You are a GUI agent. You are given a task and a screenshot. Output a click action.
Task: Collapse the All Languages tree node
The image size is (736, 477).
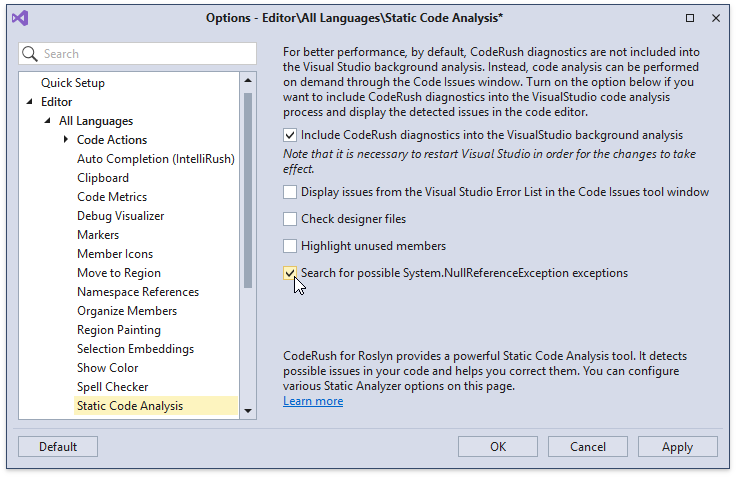point(47,121)
